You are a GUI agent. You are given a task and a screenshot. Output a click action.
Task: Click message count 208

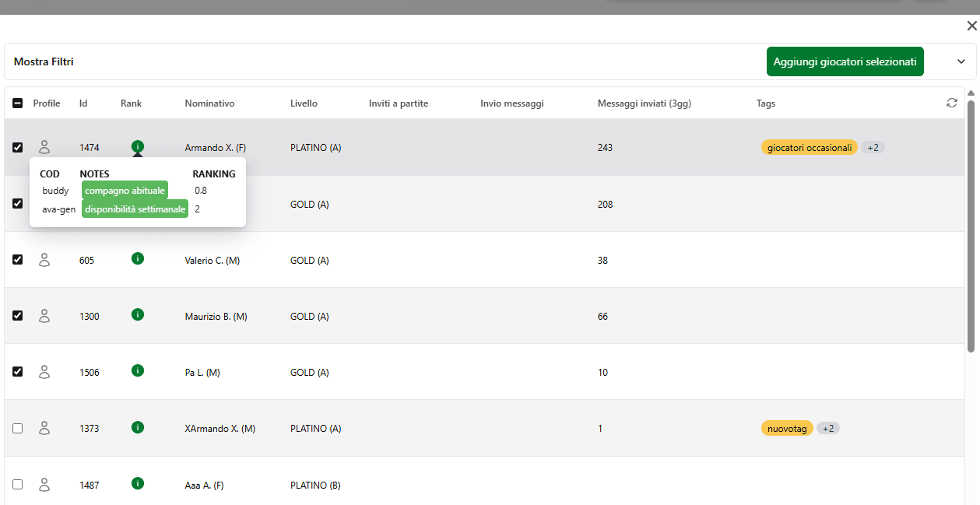(605, 205)
